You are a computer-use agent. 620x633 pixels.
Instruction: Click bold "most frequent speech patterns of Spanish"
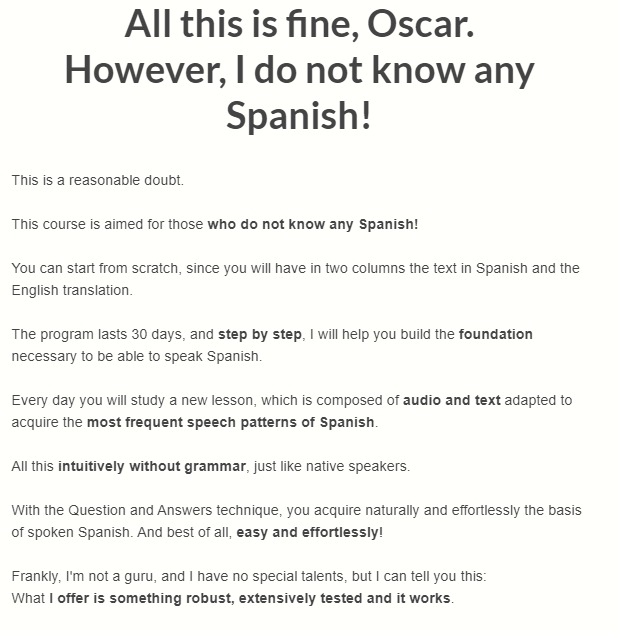coord(231,422)
